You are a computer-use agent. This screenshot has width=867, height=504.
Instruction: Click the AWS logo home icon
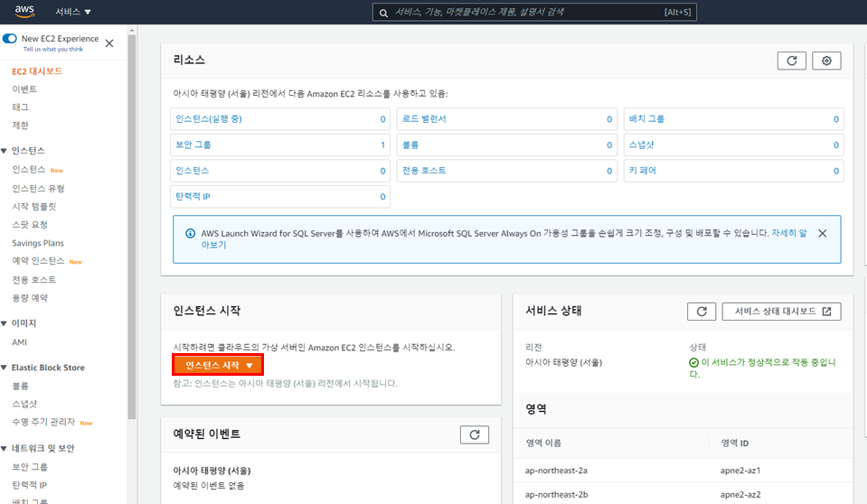tap(24, 11)
